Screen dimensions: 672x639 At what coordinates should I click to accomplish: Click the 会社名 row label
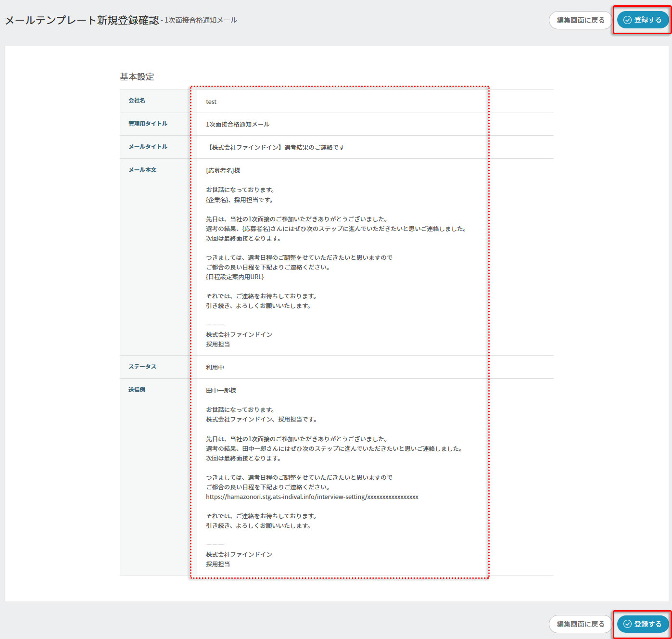tap(137, 101)
